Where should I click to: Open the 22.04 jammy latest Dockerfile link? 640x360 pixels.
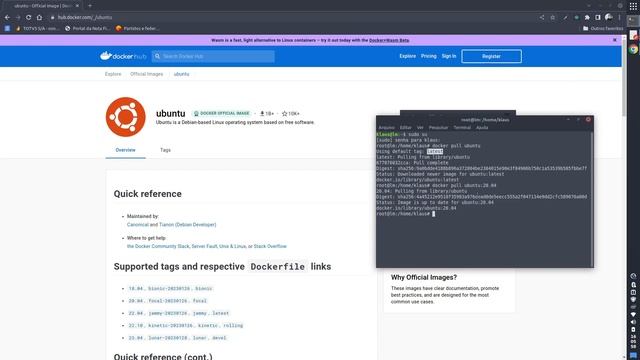pyautogui.click(x=179, y=313)
